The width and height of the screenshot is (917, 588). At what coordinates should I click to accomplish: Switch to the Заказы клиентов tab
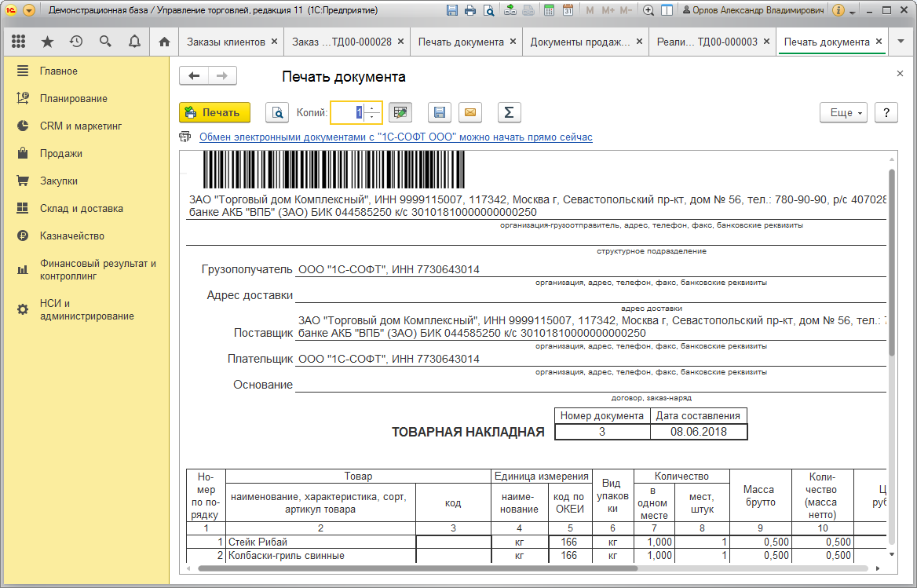click(x=226, y=42)
